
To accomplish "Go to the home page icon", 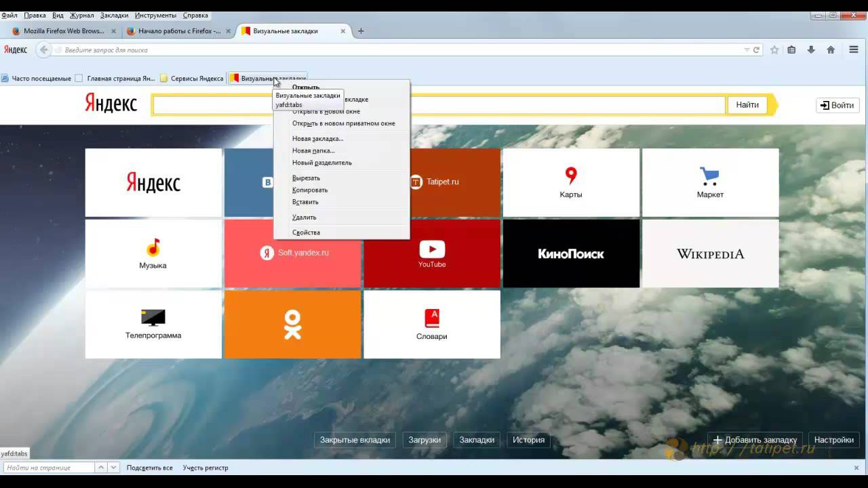I will coord(831,49).
